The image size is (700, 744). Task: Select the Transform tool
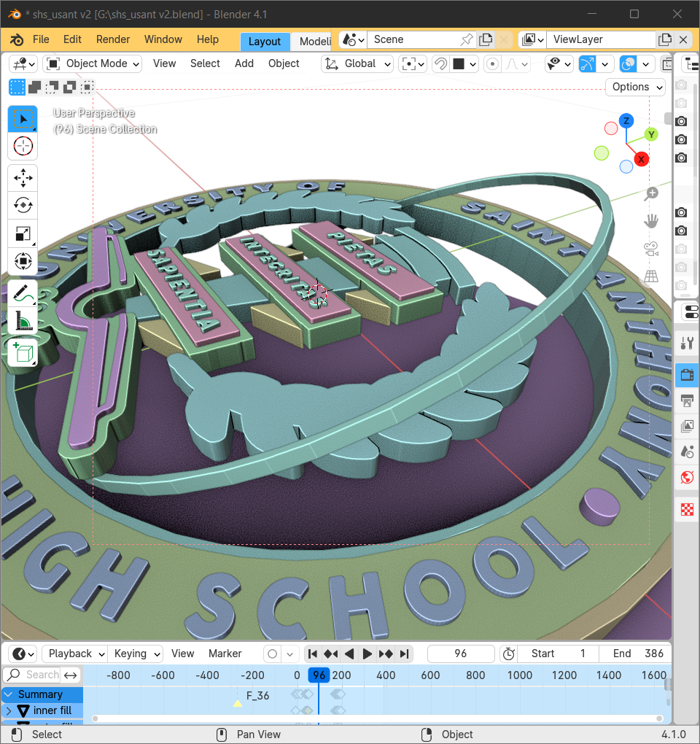click(x=23, y=261)
